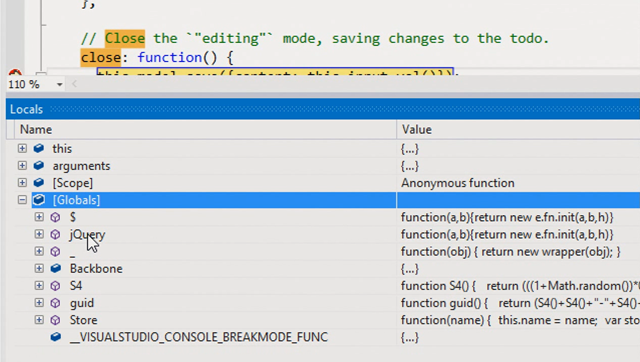Click the highlighted word 'Close' in the comment
The image size is (640, 362).
tap(125, 38)
